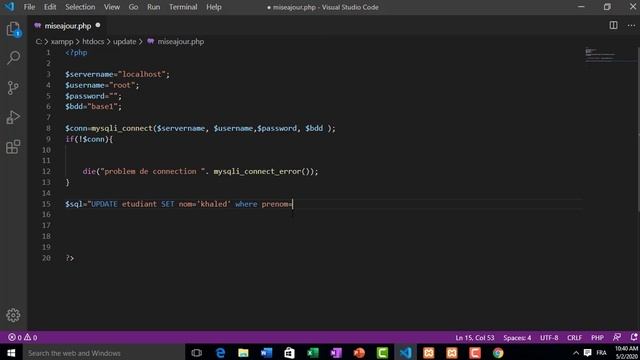Change language mode PHP in status bar
The height and width of the screenshot is (360, 640).
pos(597,338)
